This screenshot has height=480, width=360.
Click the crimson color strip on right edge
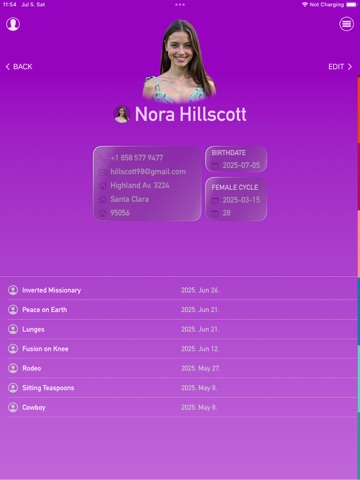359,177
